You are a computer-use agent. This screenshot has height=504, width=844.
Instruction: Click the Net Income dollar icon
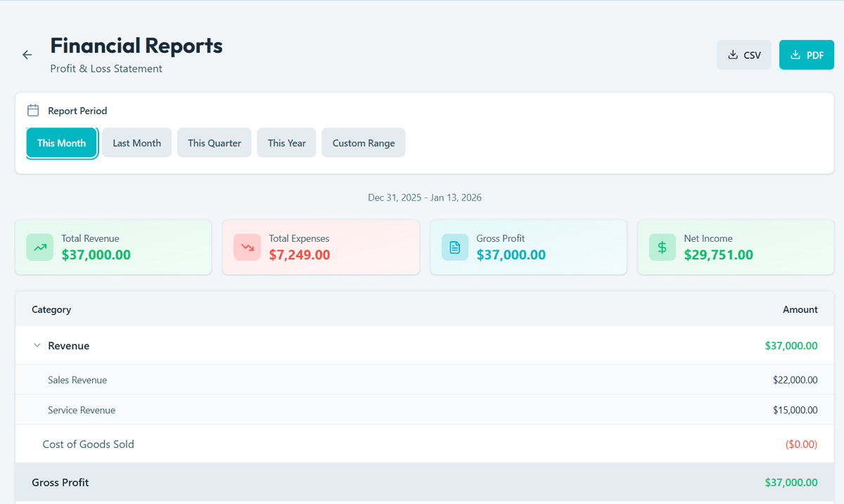click(x=662, y=247)
